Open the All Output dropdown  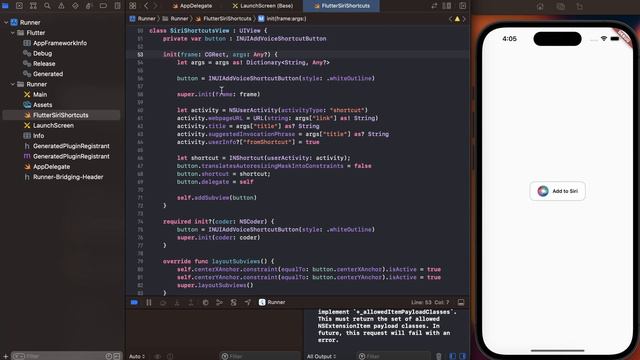coord(321,356)
